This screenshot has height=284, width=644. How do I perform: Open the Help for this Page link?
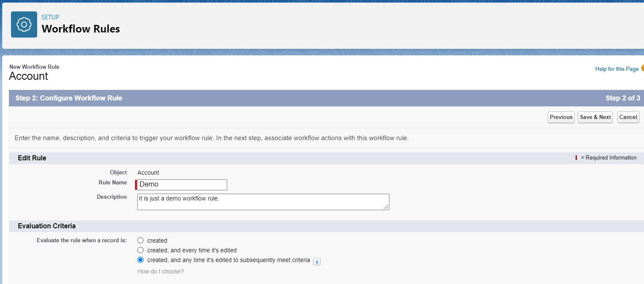[617, 69]
